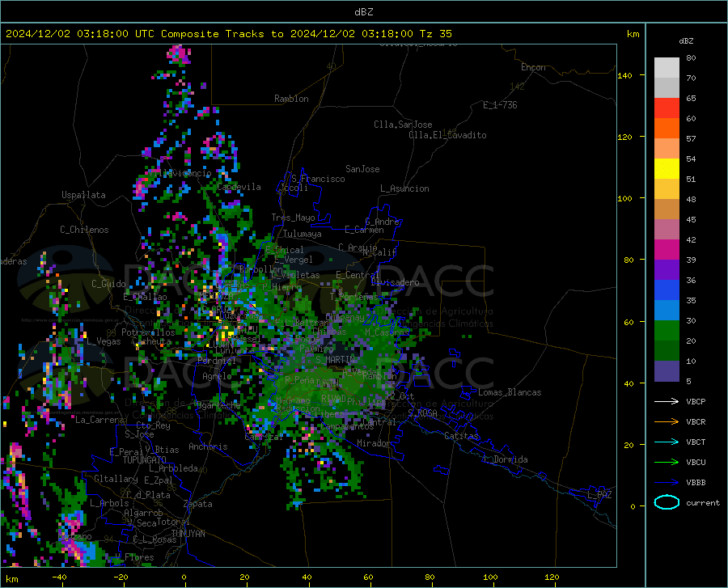
Task: Pick the magenta swatch in the legend
Action: [667, 249]
